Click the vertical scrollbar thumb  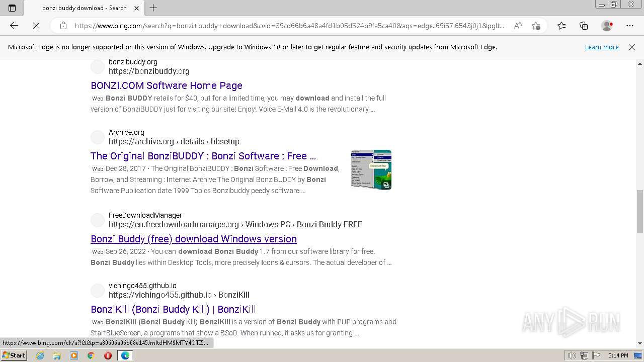640,211
